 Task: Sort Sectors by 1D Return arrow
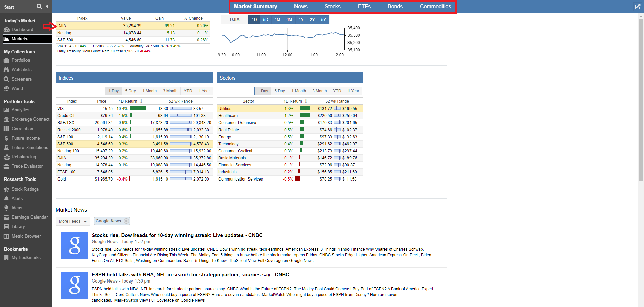306,101
